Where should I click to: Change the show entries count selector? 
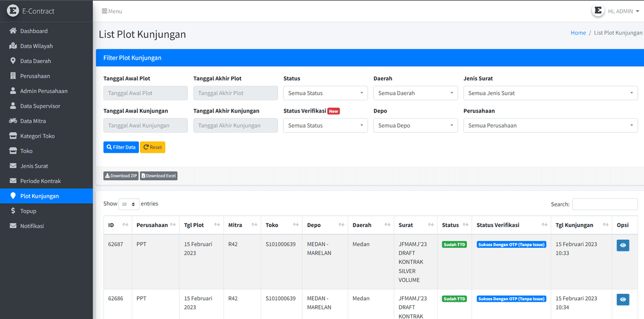coord(128,204)
